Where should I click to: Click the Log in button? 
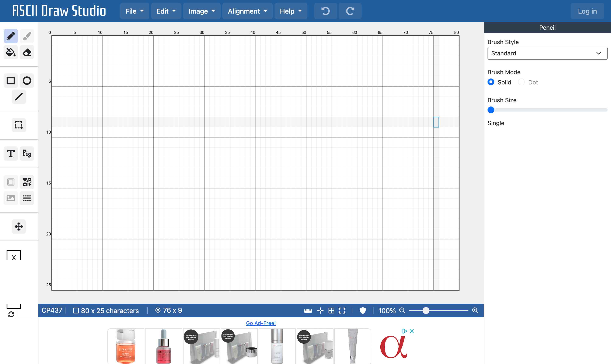pos(587,11)
